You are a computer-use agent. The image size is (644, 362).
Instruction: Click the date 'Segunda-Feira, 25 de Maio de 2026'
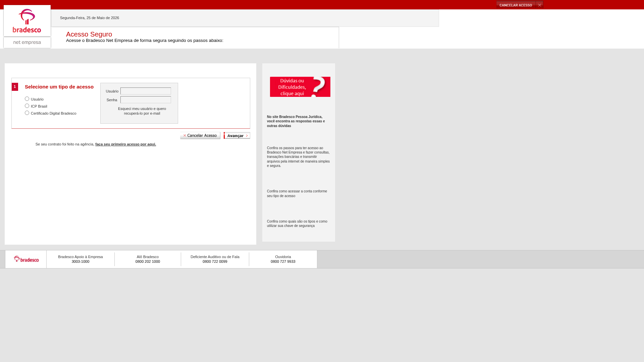[x=90, y=18]
